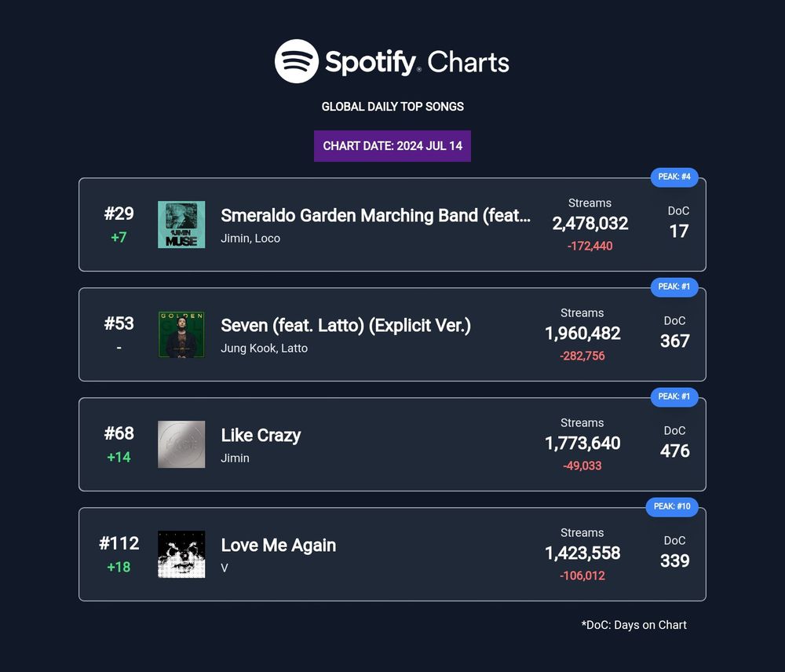The image size is (785, 672).
Task: Click the Peak #10 badge
Action: 672,507
